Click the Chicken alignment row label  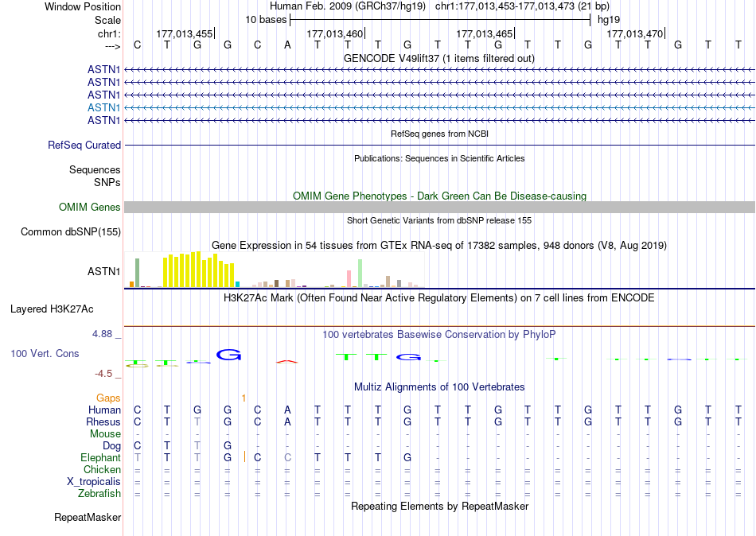(x=102, y=469)
